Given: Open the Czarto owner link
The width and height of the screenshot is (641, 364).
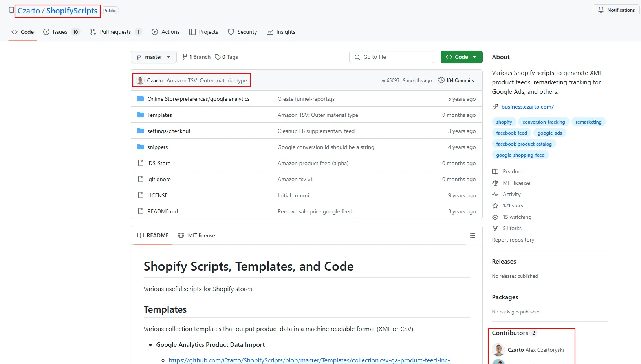Looking at the screenshot, I should coord(29,11).
